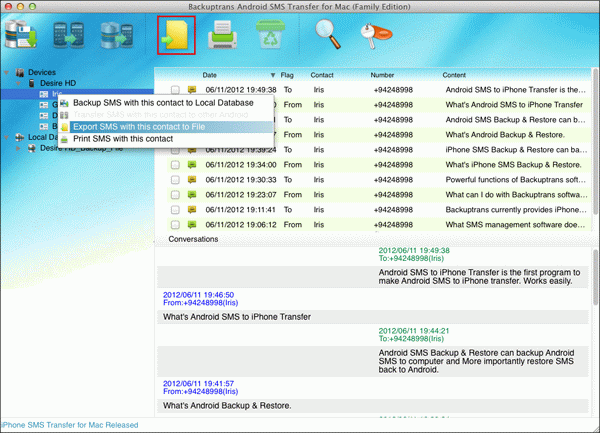The width and height of the screenshot is (600, 433).
Task: Click the Flag column header
Action: (x=287, y=75)
